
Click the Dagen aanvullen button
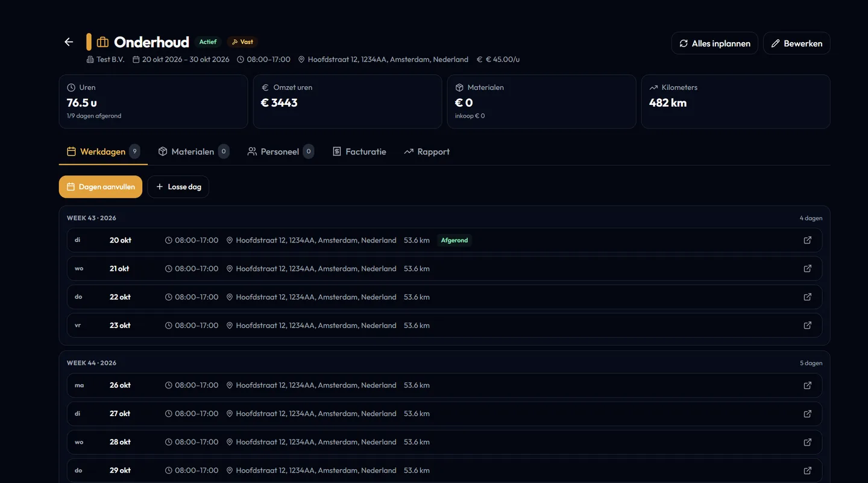(101, 187)
